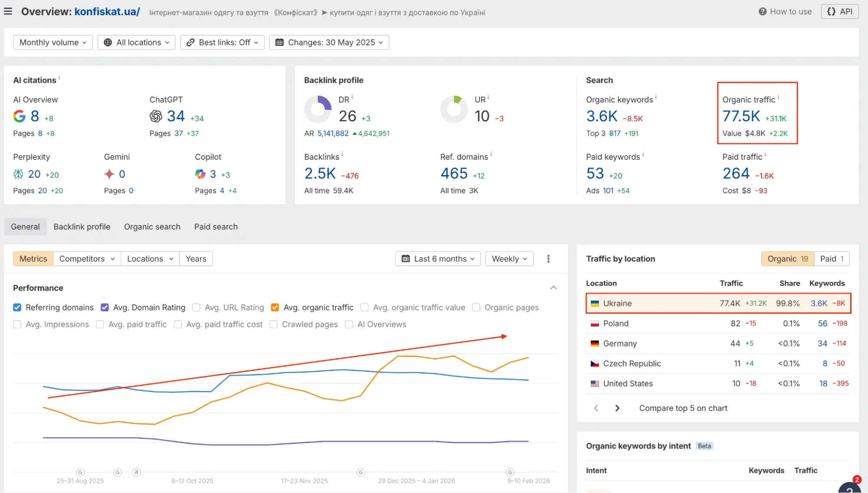868x493 pixels.
Task: Enable the Crawled pages checkbox
Action: coord(274,324)
